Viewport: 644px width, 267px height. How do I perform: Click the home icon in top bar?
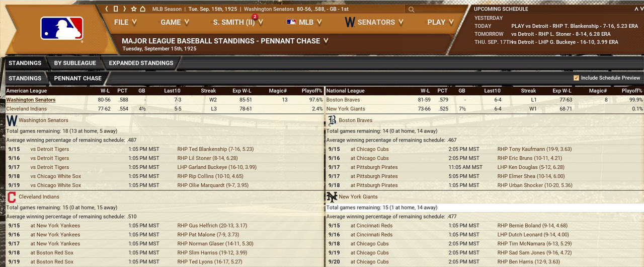tap(143, 9)
